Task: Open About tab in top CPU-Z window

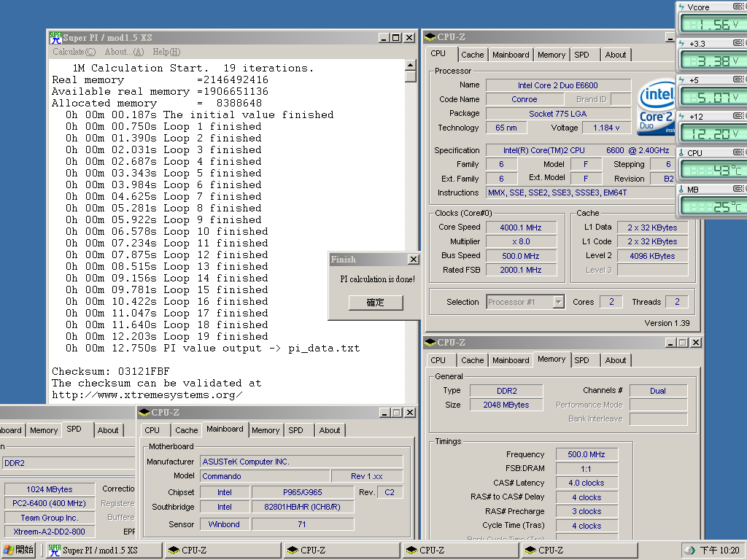Action: coord(616,55)
